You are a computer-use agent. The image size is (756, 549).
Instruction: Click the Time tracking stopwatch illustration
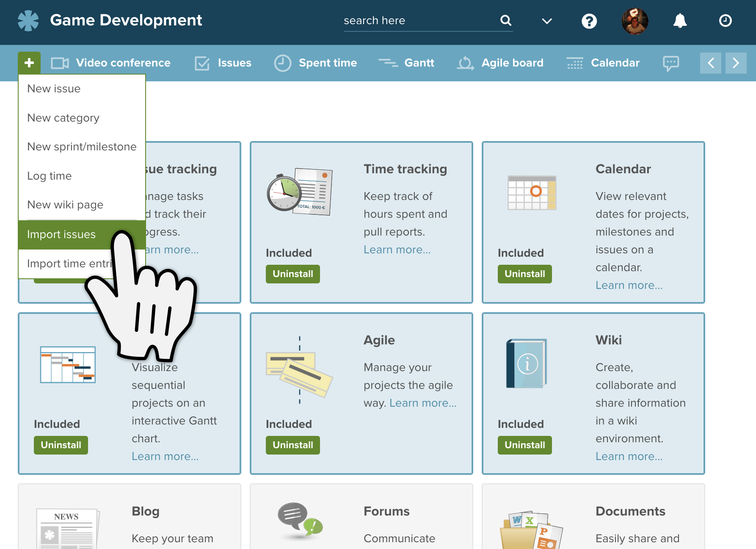click(x=300, y=191)
